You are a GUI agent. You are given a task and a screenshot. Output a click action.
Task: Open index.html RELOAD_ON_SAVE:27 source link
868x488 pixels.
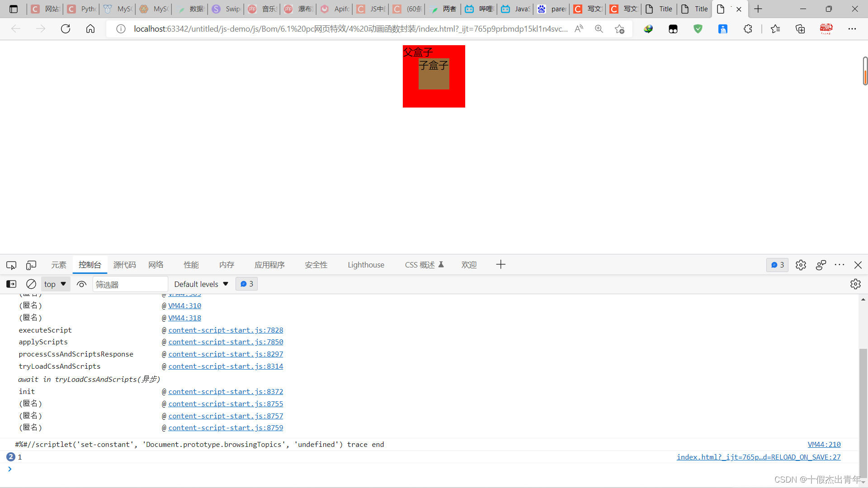point(758,457)
